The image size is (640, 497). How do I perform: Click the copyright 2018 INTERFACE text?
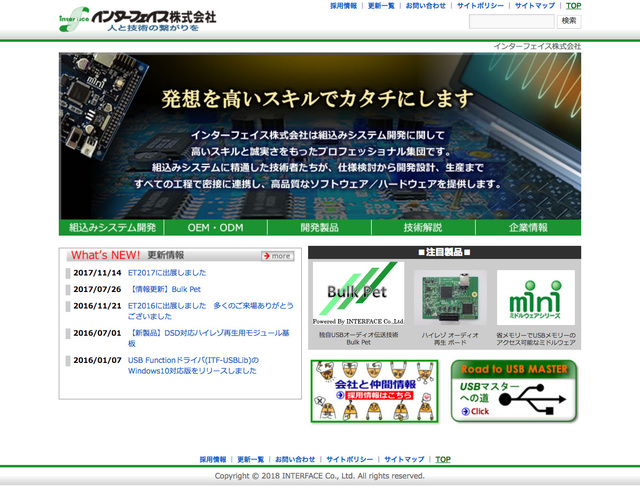click(320, 476)
